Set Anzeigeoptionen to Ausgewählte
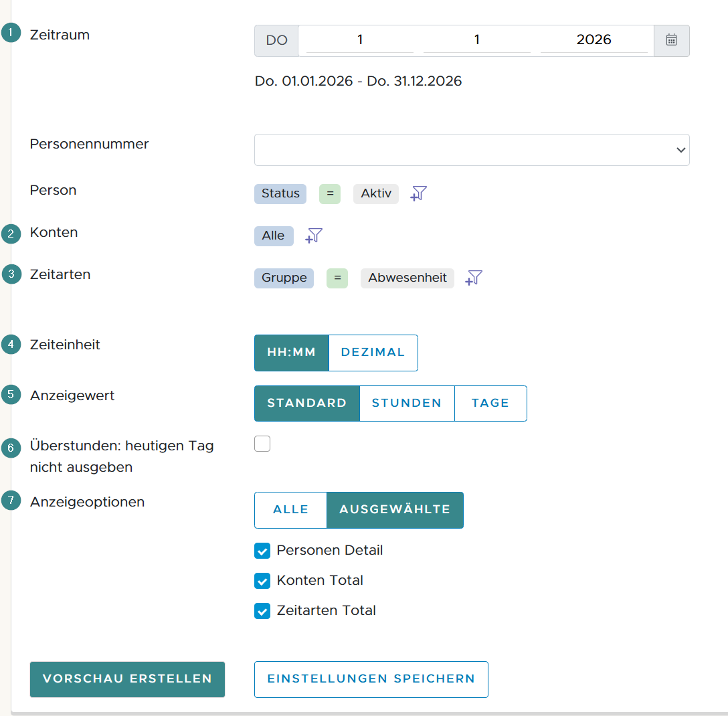Screen dimensions: 728x716 395,510
